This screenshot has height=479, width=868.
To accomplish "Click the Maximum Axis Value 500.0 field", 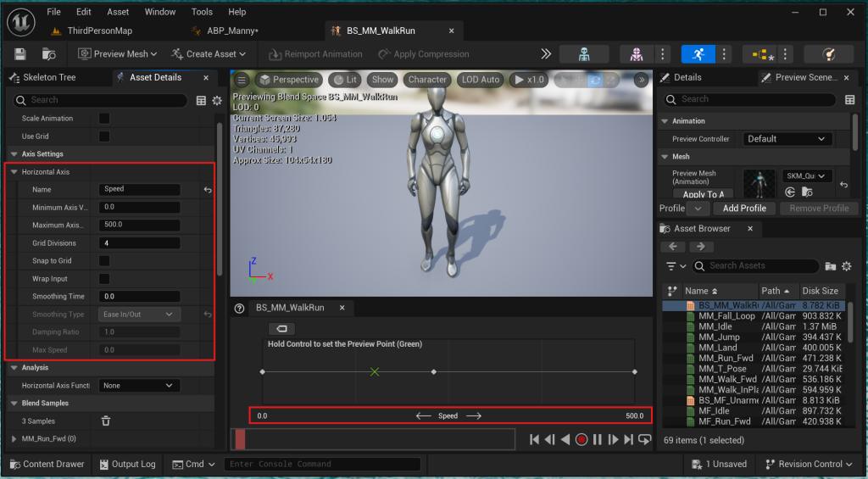I will click(x=139, y=226).
